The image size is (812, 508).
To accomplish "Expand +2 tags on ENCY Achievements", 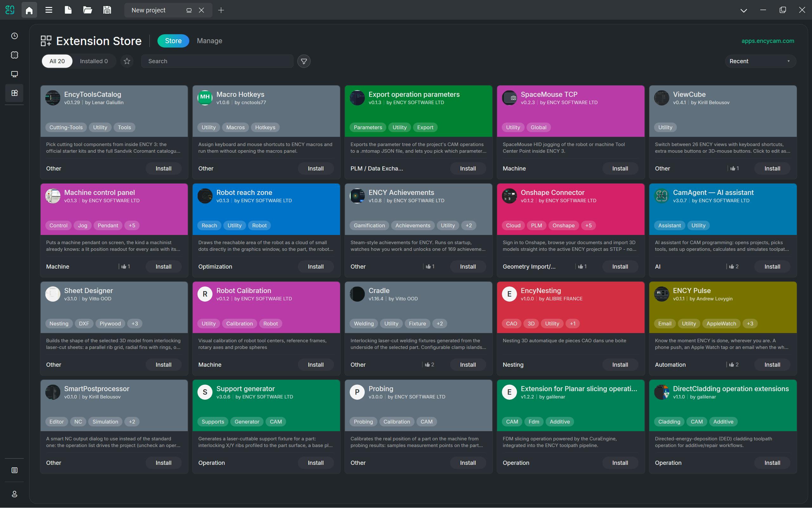I will point(469,225).
